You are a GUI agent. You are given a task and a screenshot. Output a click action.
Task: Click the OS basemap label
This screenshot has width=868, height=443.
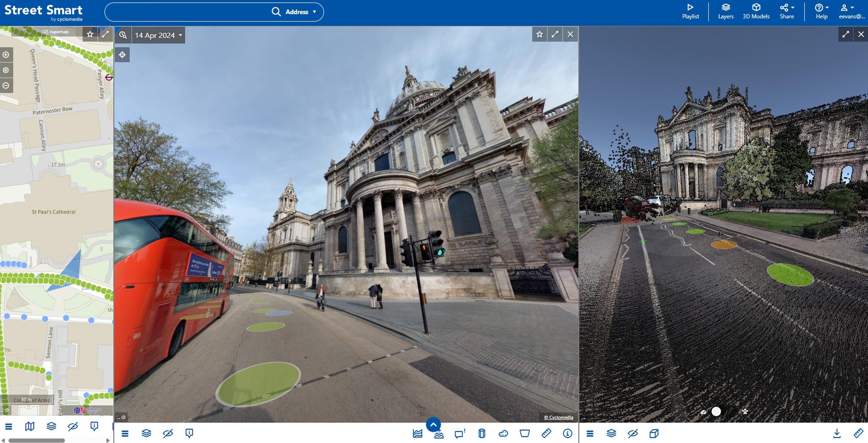point(55,32)
